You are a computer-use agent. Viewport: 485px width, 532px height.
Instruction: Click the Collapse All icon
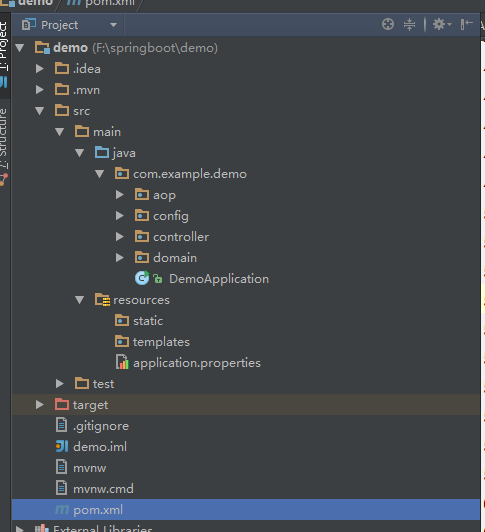(x=409, y=24)
